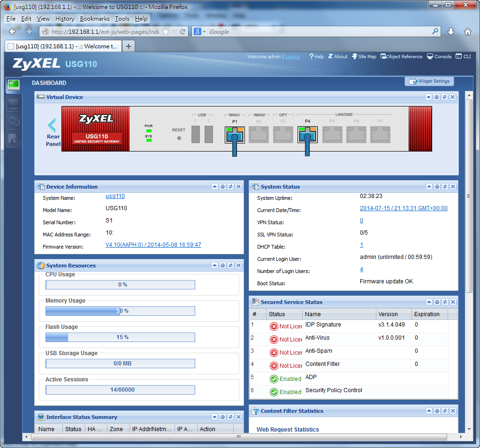
Task: Open the History menu
Action: 65,19
